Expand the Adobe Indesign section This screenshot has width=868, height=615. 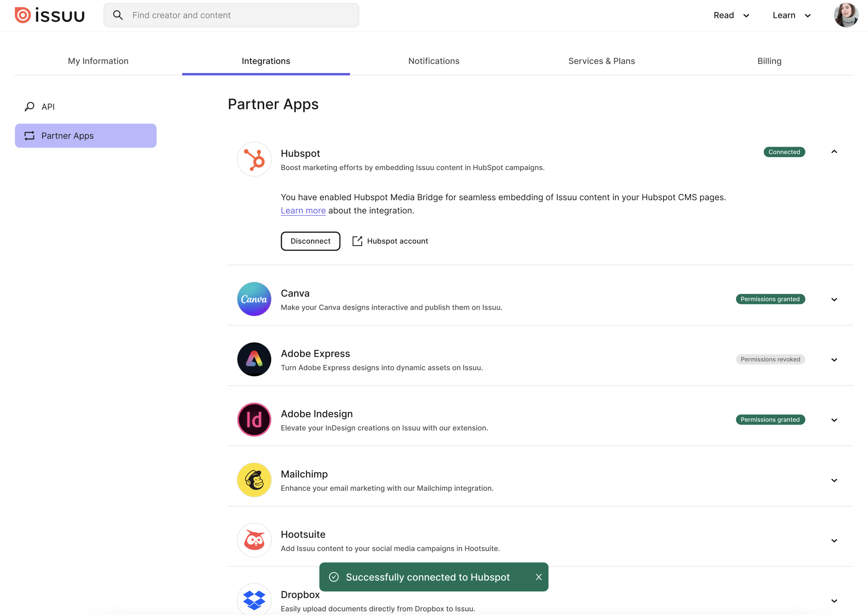point(834,420)
